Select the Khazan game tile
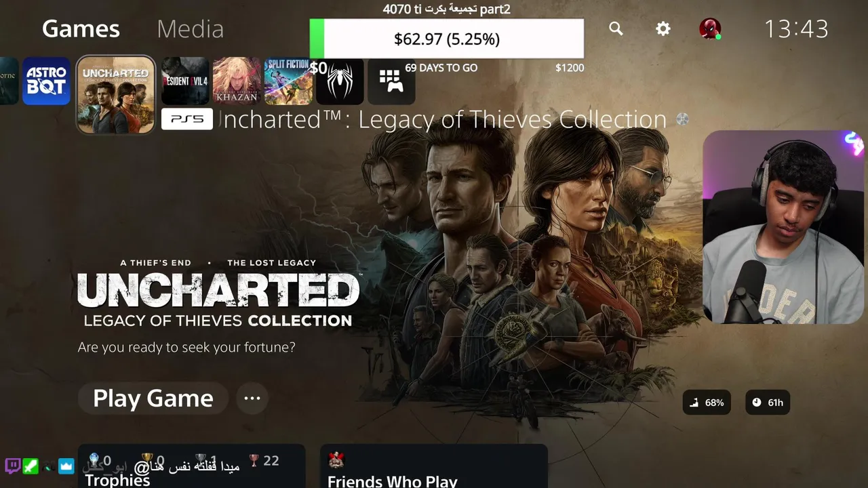 click(x=237, y=81)
